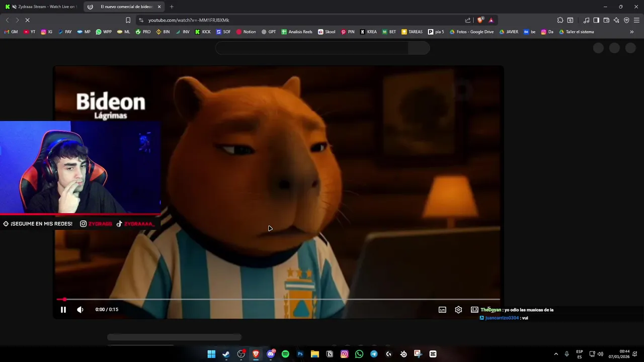The height and width of the screenshot is (362, 644).
Task: Open the GPT bookmark
Action: pos(269,32)
